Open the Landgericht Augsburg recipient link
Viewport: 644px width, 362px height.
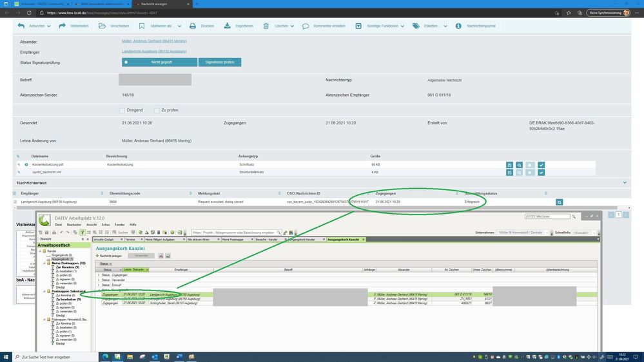pos(154,52)
